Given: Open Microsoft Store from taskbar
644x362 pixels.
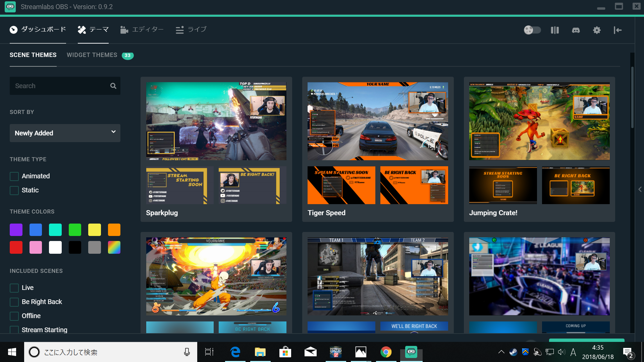Looking at the screenshot, I should tap(285, 352).
